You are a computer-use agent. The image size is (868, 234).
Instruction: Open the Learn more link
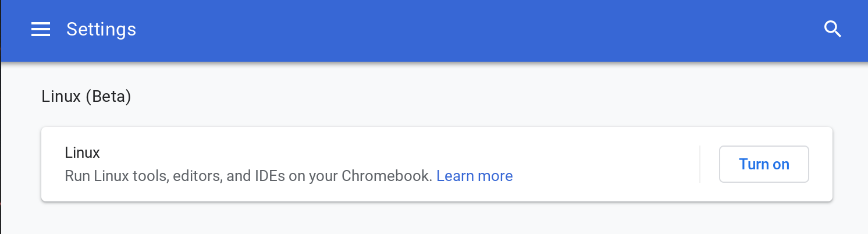(474, 176)
